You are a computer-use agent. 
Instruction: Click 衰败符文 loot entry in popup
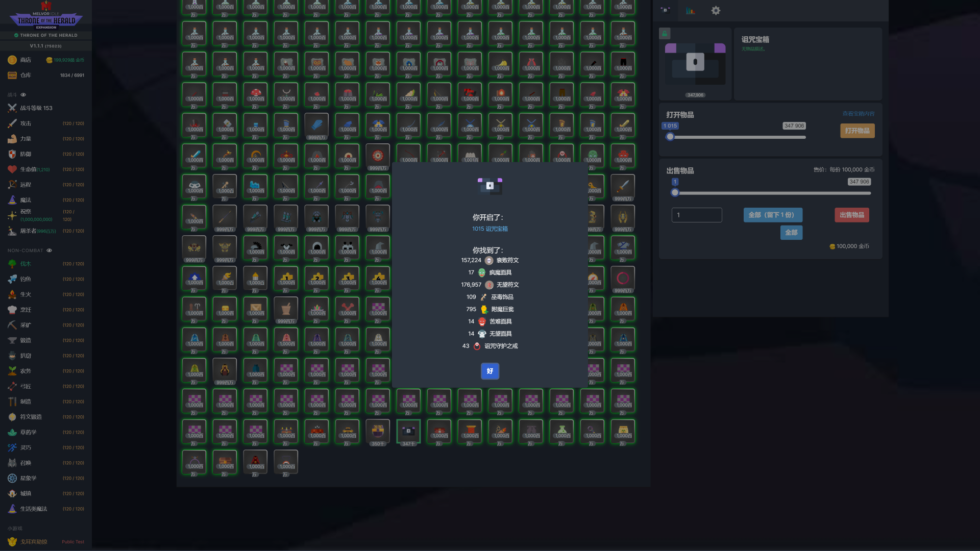click(x=489, y=260)
